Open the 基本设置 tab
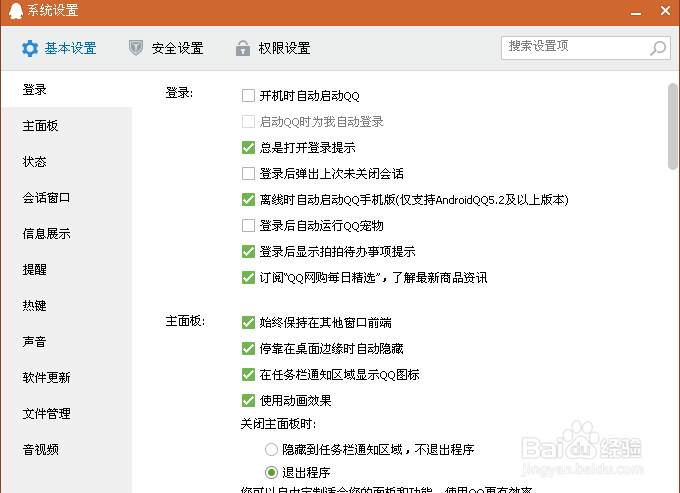 (59, 48)
